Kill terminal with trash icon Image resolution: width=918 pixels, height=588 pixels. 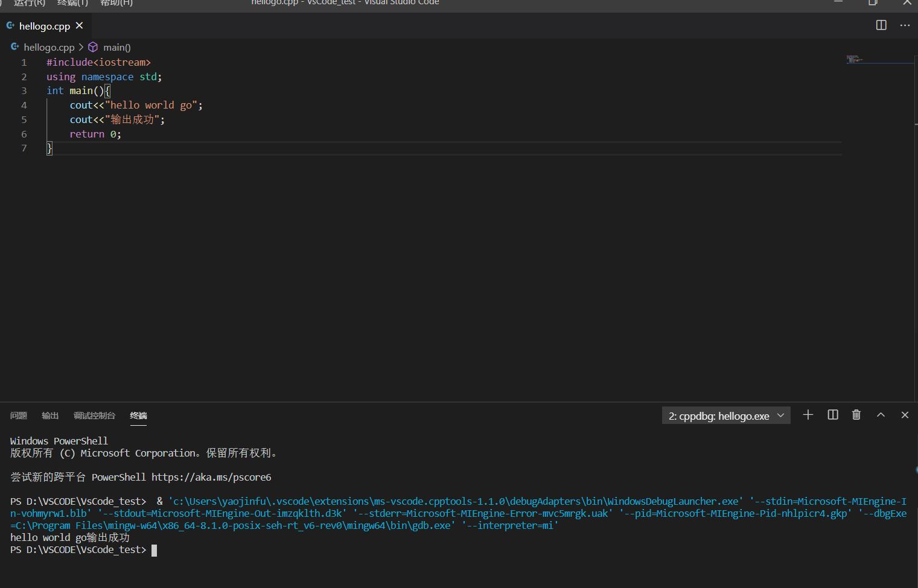tap(856, 415)
